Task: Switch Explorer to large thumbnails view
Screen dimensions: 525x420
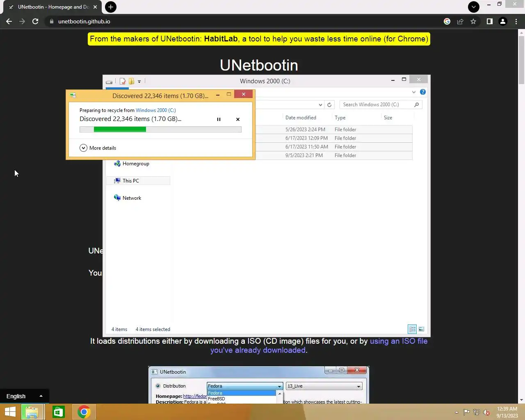Action: click(x=421, y=329)
